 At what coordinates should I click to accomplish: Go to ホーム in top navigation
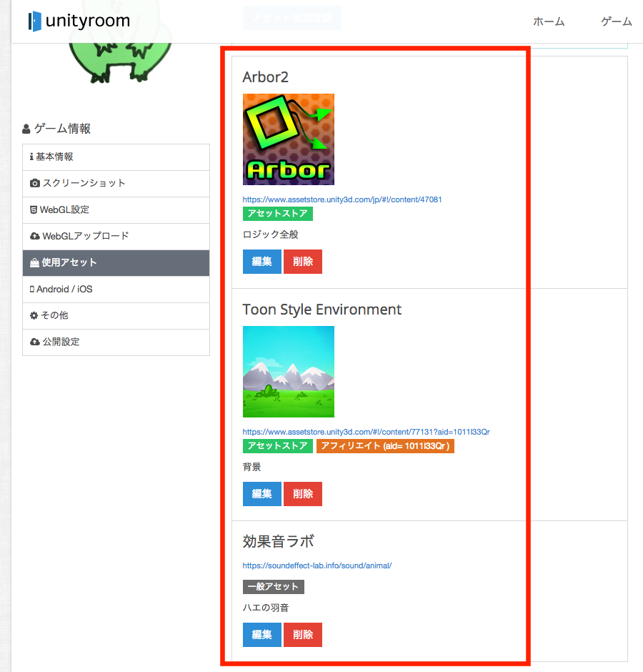point(548,21)
